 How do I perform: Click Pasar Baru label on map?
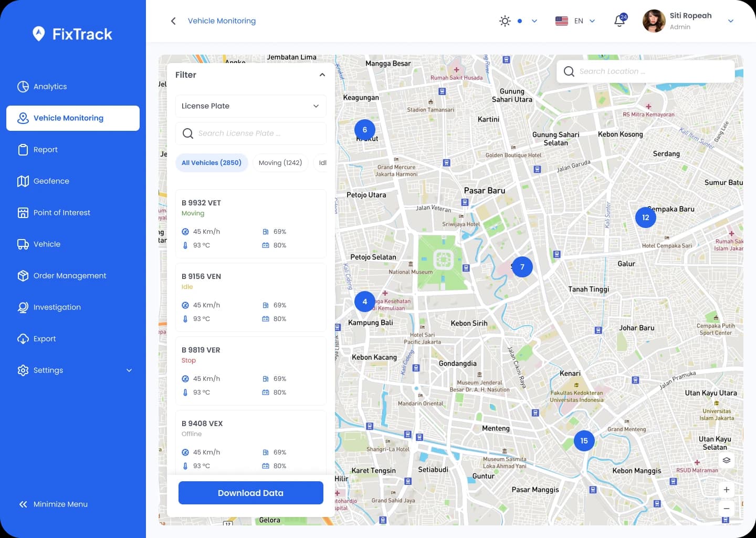485,191
